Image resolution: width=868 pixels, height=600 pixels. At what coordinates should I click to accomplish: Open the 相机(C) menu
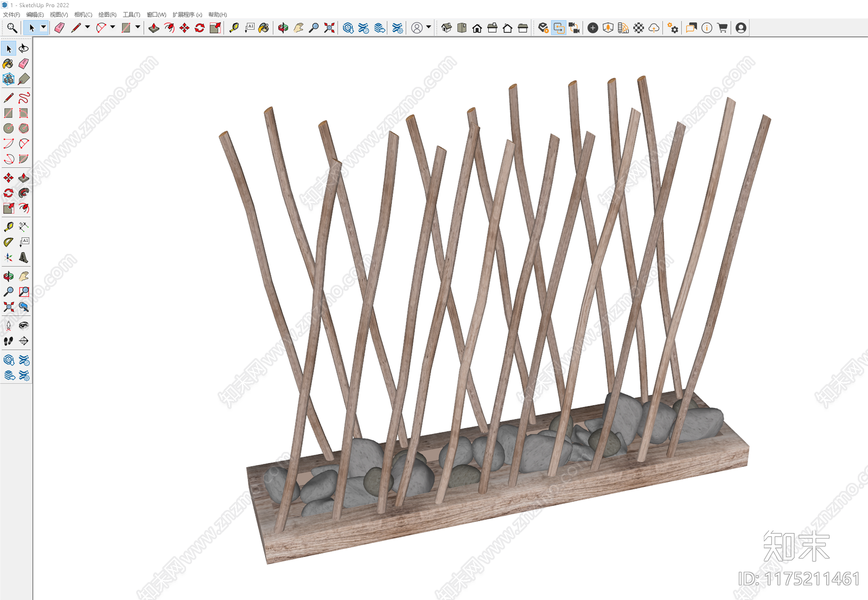[83, 15]
